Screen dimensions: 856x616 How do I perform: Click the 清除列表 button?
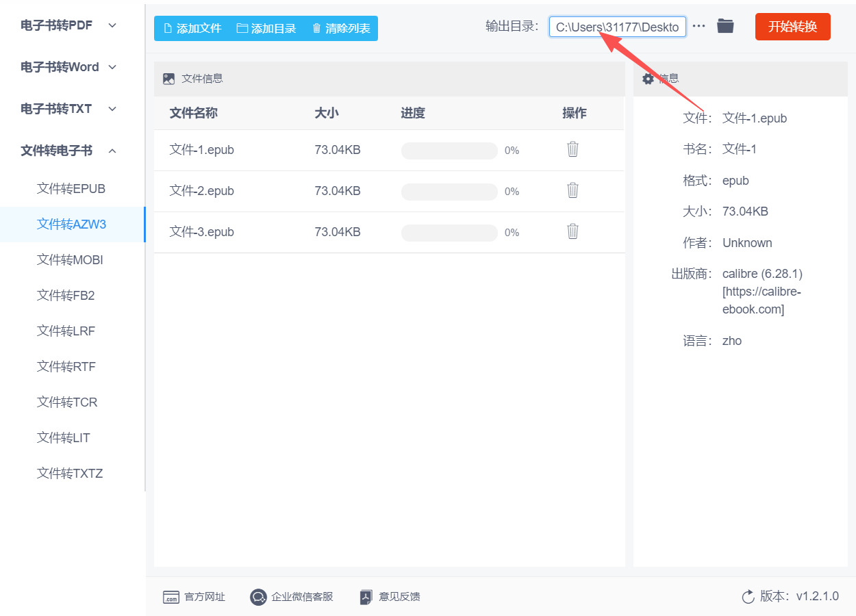(341, 28)
